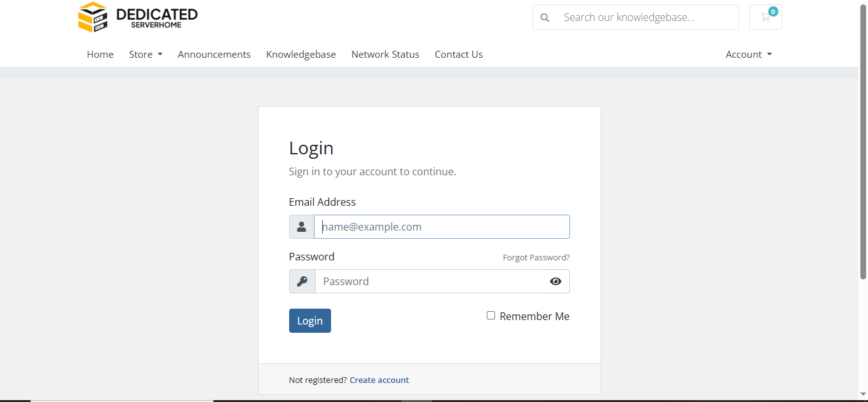The height and width of the screenshot is (402, 868).
Task: Click the Create account link
Action: [x=379, y=380]
